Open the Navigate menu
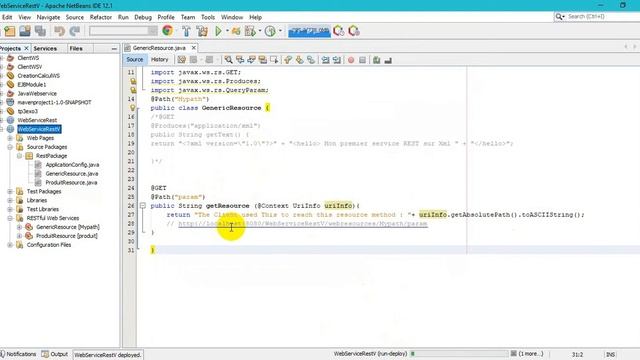The image size is (640, 360). click(48, 17)
